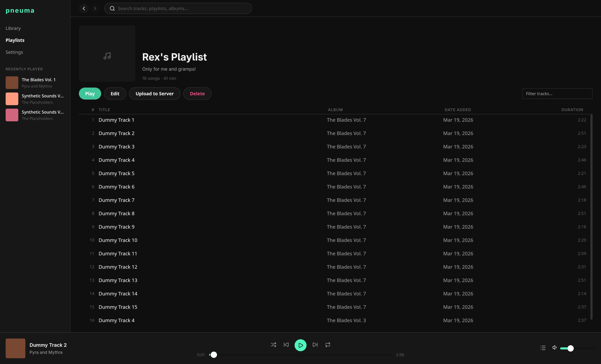Image resolution: width=601 pixels, height=364 pixels.
Task: Click the Delete playlist button
Action: click(197, 94)
